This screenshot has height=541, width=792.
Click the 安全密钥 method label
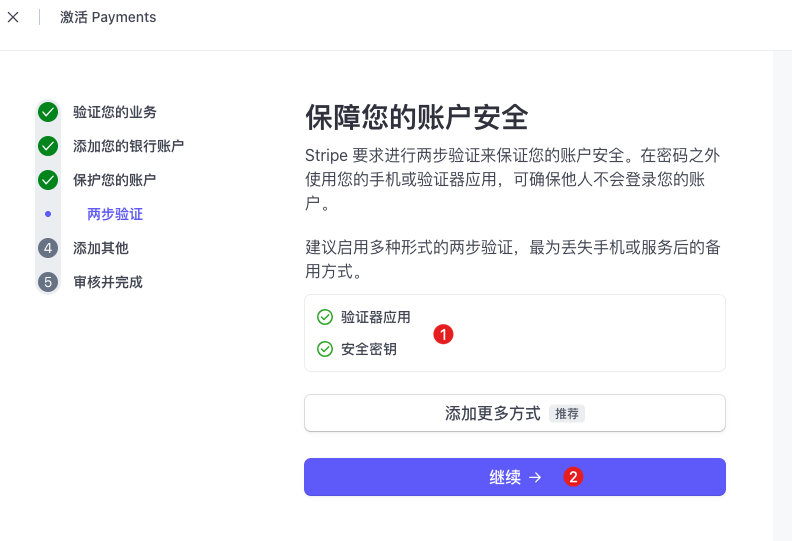pos(369,349)
